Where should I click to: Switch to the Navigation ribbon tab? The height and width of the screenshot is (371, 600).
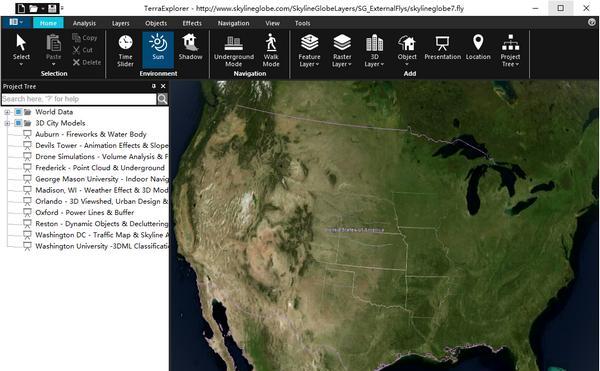(233, 23)
